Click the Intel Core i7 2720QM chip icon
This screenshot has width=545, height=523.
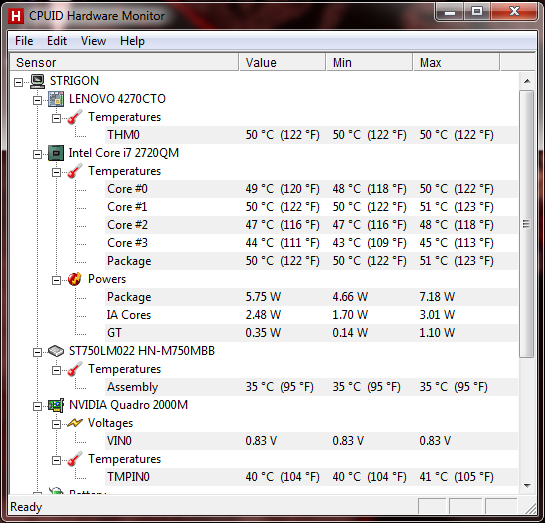pyautogui.click(x=56, y=153)
